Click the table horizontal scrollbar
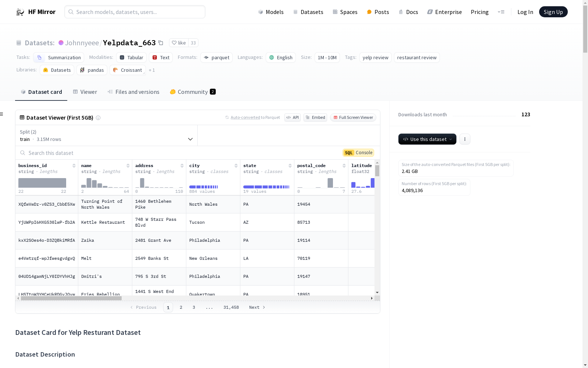 click(x=71, y=298)
